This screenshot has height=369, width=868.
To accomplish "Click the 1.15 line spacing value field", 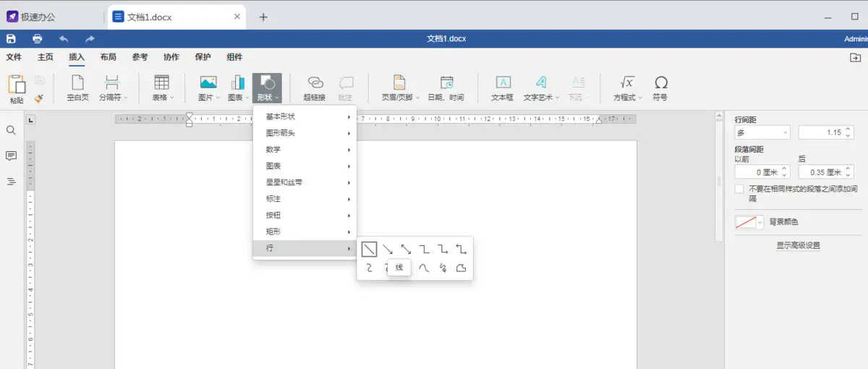I will point(826,132).
